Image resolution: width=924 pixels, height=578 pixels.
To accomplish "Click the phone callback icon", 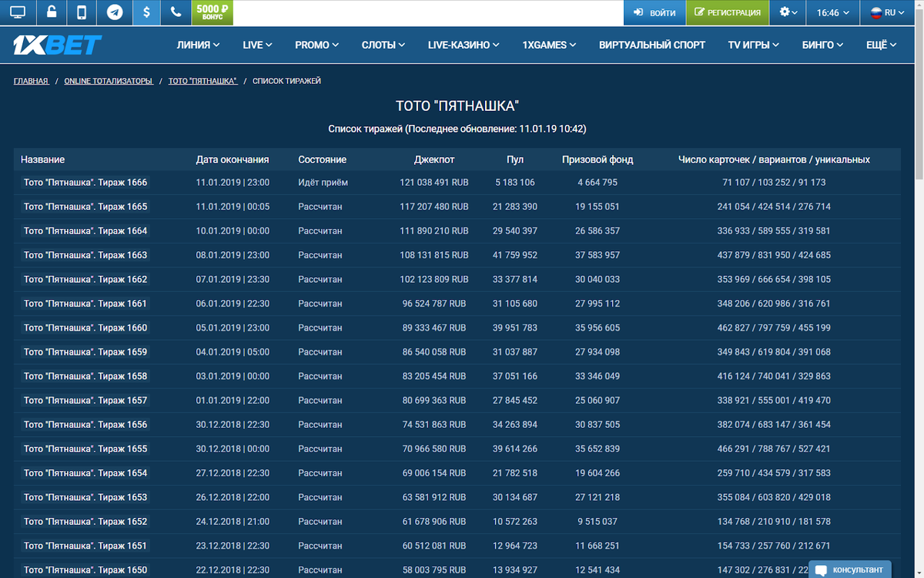I will pyautogui.click(x=176, y=12).
